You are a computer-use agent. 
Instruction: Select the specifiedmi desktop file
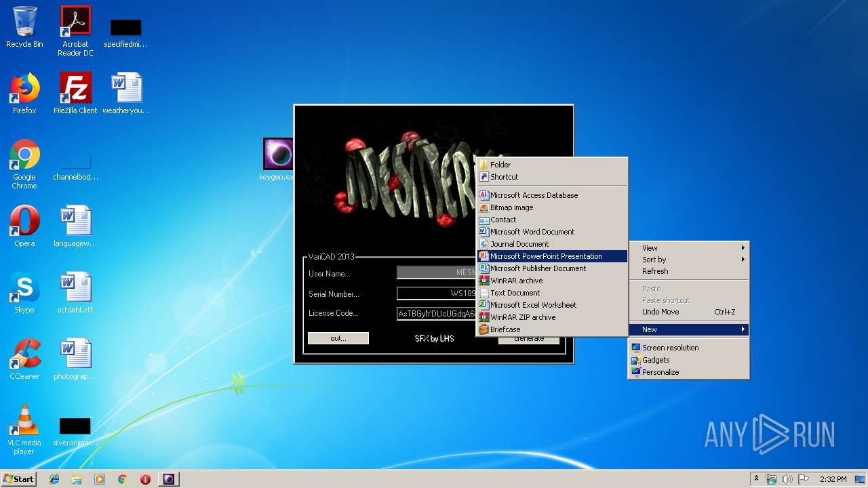coord(125,33)
